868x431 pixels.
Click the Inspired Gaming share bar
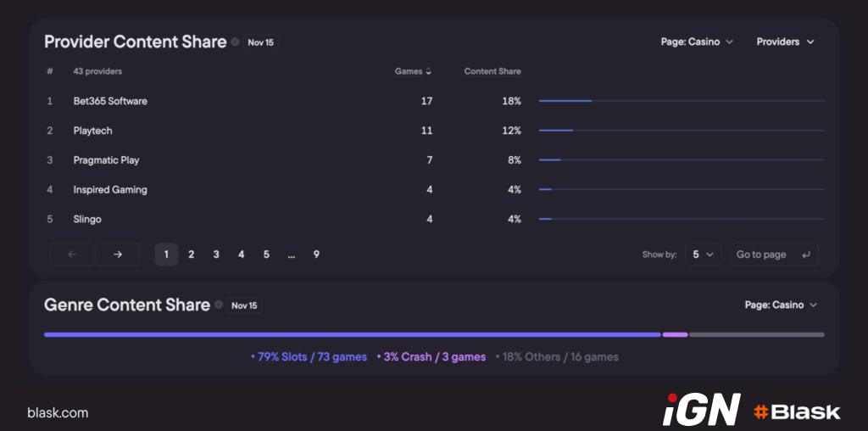click(682, 189)
